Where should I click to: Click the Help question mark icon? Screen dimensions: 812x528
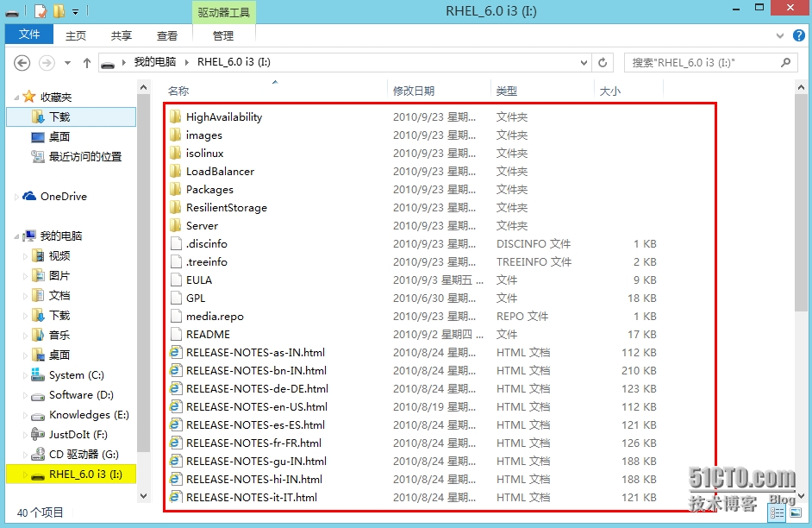pyautogui.click(x=799, y=35)
